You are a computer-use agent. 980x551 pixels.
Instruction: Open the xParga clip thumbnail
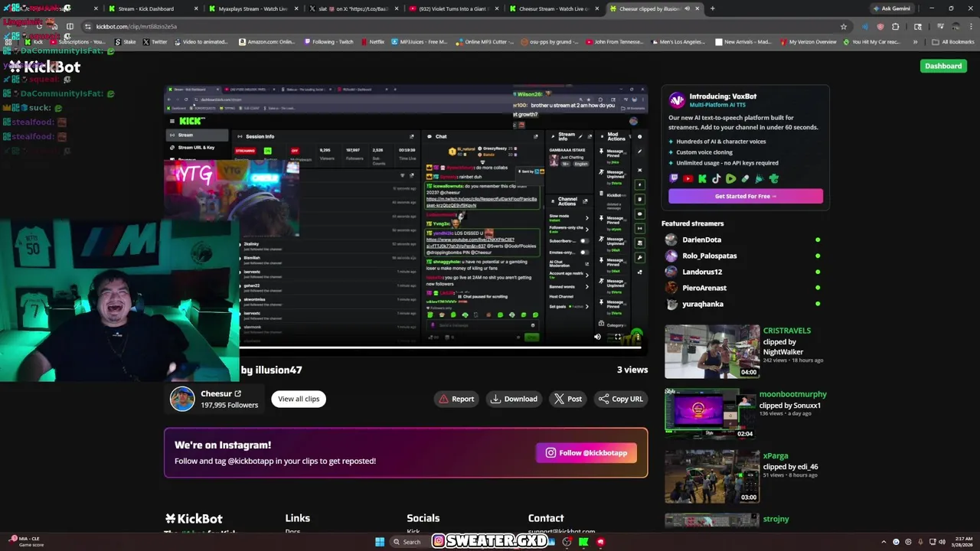(x=712, y=476)
